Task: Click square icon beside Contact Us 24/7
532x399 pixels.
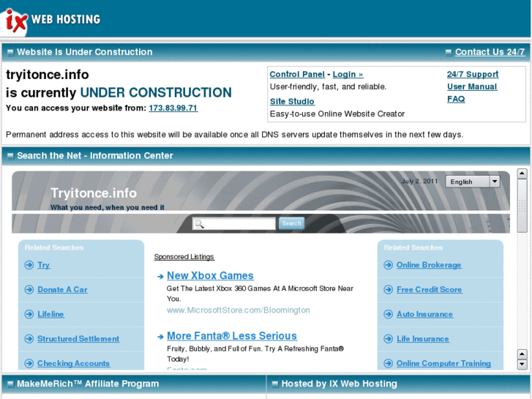Action: tap(449, 52)
